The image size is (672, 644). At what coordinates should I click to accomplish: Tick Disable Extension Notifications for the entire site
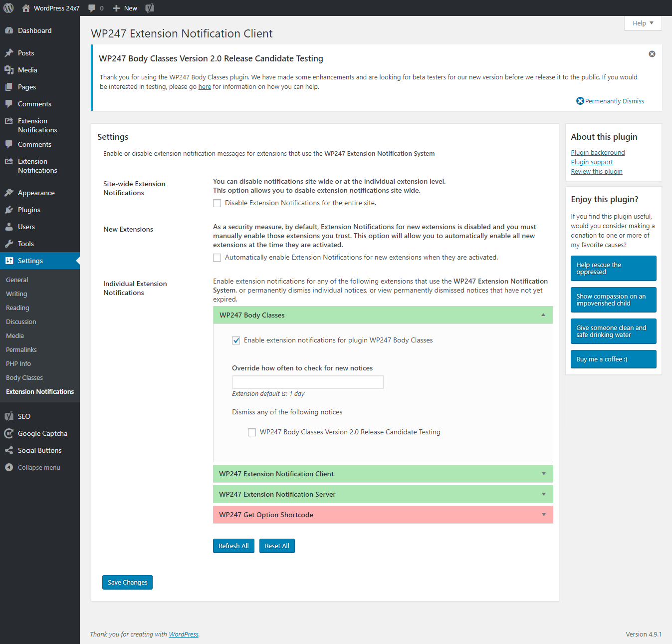[x=217, y=203]
